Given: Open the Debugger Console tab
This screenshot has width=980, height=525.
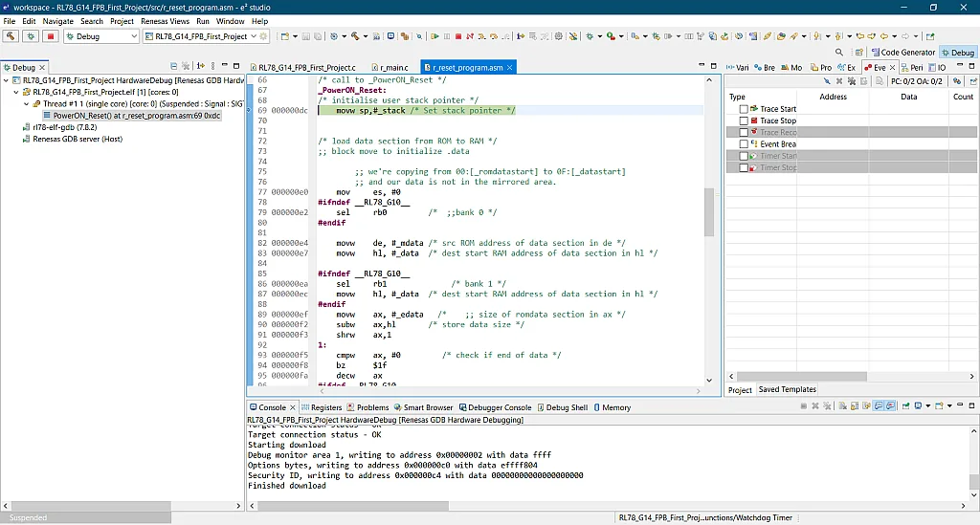Looking at the screenshot, I should click(x=499, y=407).
